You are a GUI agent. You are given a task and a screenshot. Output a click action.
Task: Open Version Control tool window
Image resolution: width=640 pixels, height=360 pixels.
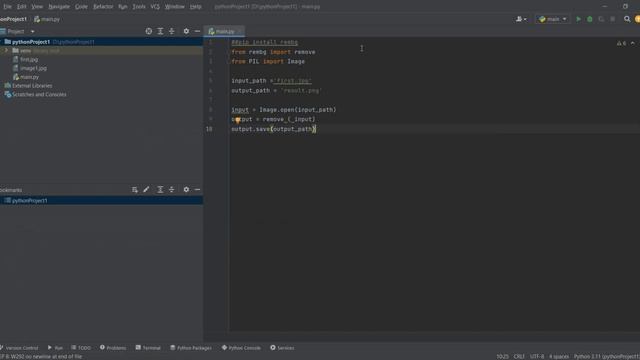click(19, 348)
